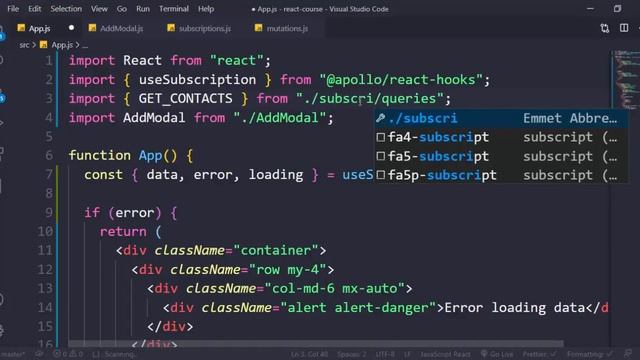Click the horizontal editor scrollbar
Viewport: 640px width, 360px height.
click(316, 344)
